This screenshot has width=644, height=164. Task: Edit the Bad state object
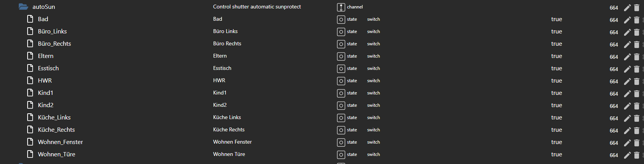(x=627, y=20)
